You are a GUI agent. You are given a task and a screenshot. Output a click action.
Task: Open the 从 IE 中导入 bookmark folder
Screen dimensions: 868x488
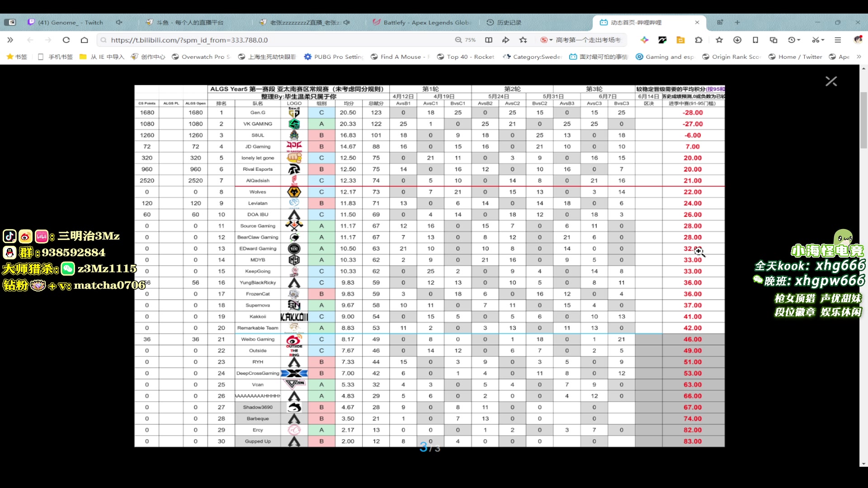tap(102, 56)
